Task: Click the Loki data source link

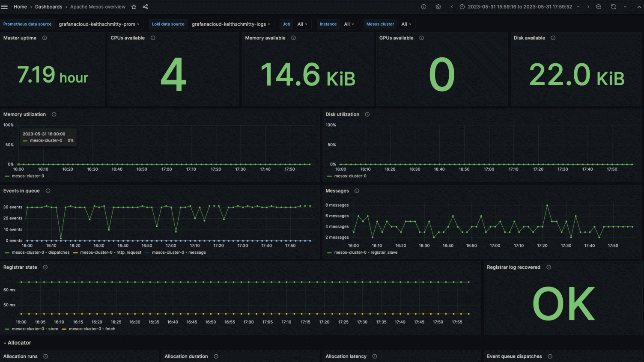Action: [168, 24]
